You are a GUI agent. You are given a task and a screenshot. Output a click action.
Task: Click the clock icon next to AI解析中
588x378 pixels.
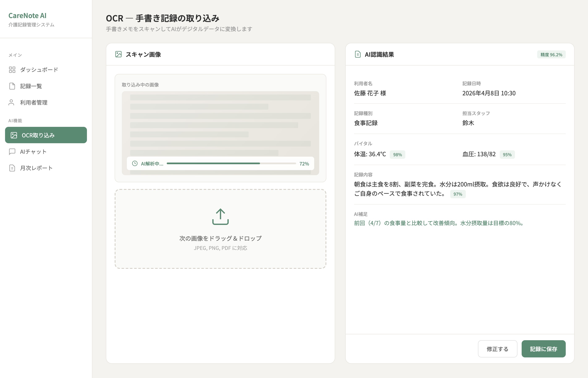point(135,163)
